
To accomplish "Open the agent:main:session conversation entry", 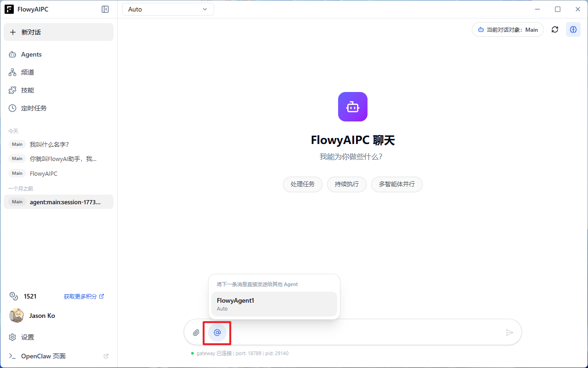I will [58, 201].
